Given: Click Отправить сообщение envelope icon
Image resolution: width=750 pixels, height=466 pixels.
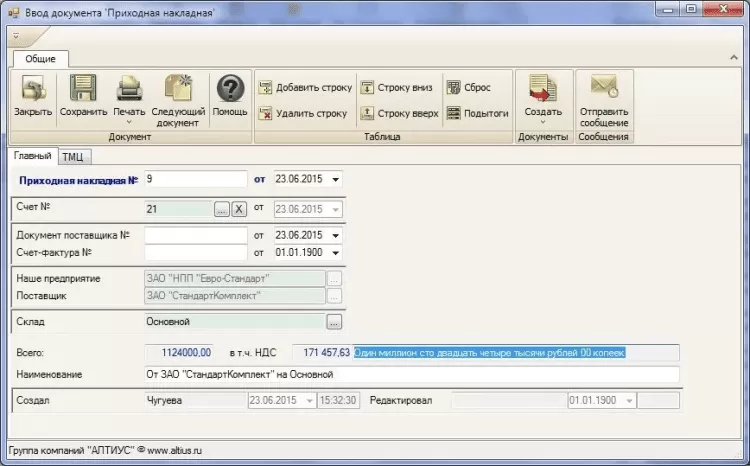Looking at the screenshot, I should coord(604,87).
